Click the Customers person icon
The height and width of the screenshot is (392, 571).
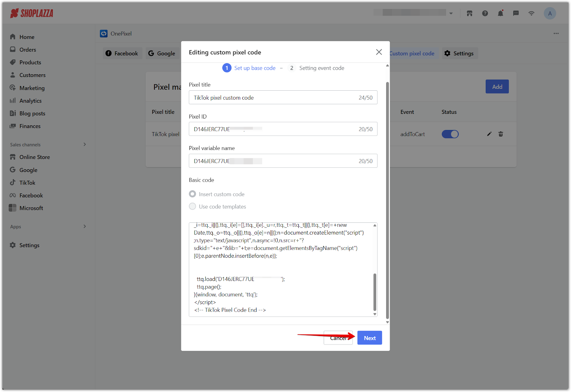(x=13, y=75)
